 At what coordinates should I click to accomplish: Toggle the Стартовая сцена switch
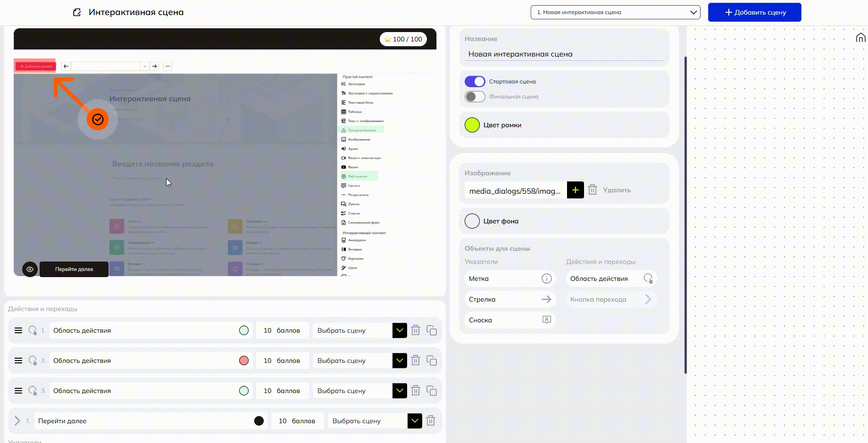475,82
